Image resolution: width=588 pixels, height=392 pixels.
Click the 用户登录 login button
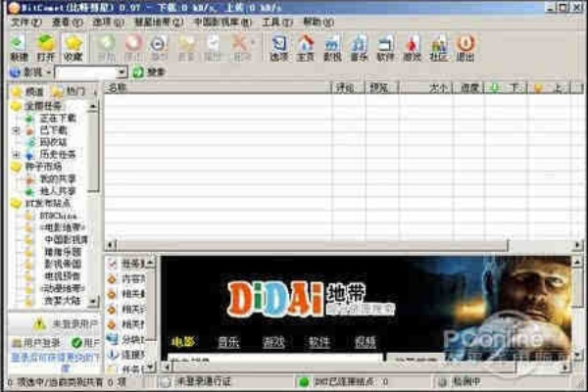[x=36, y=343]
